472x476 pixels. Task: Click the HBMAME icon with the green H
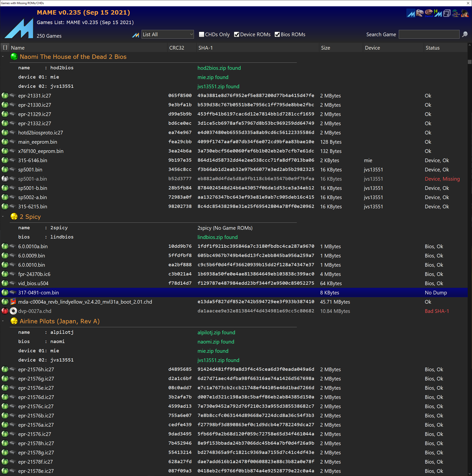pos(438,13)
